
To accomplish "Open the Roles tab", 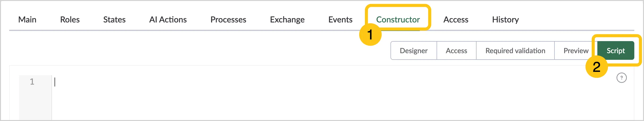I will (x=70, y=20).
